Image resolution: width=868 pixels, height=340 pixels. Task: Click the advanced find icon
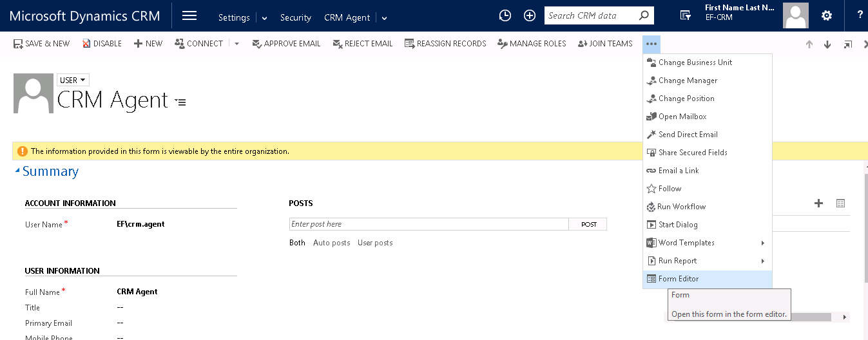[x=686, y=15]
